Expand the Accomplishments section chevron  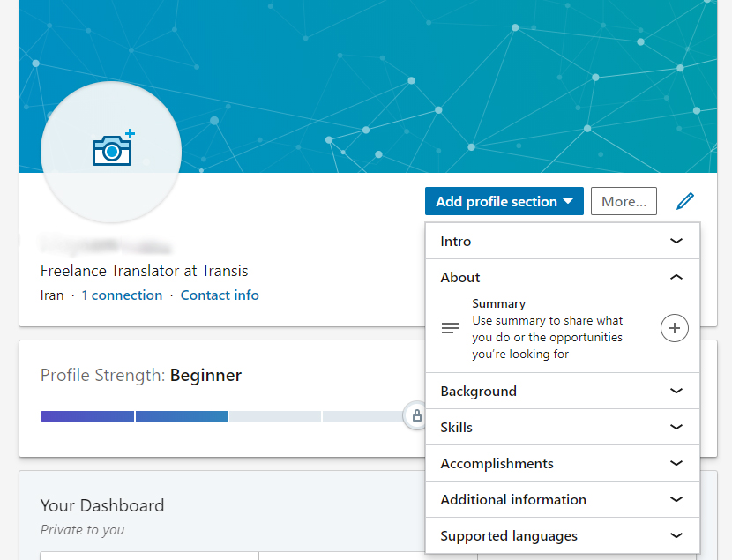[676, 463]
